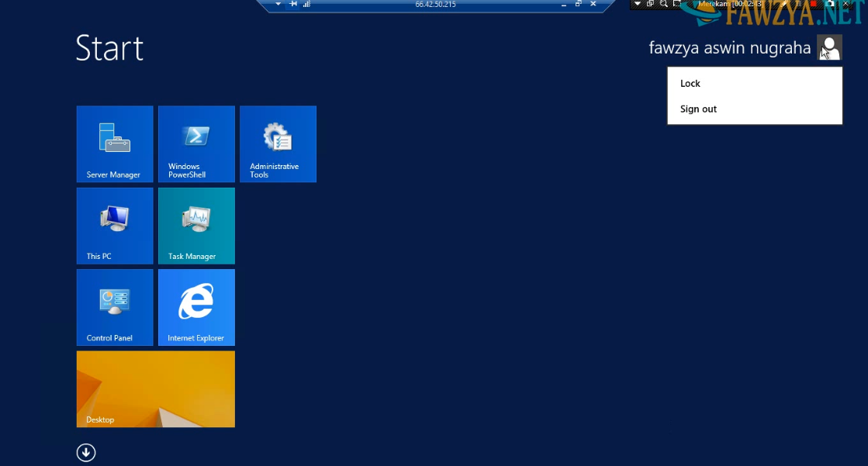The width and height of the screenshot is (868, 466).
Task: Open the screen recorder dropdown arrow
Action: click(638, 4)
